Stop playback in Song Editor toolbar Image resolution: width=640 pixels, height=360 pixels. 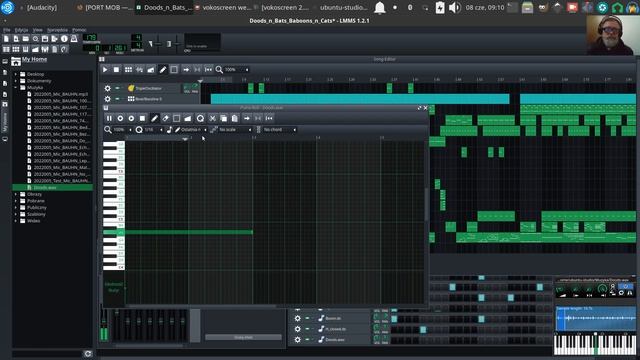[116, 70]
